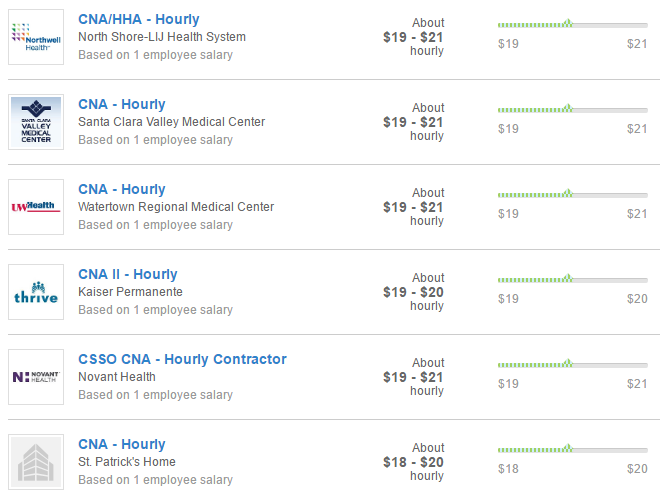Viewport: 660px width, 500px height.
Task: Open Watertown Regional's CNA - Hourly link
Action: (x=122, y=189)
